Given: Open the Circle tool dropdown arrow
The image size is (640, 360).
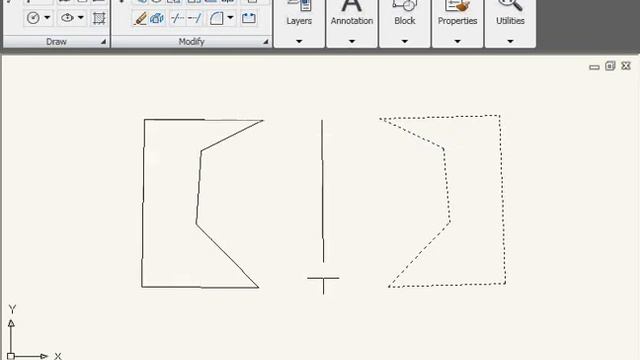Looking at the screenshot, I should coord(47,18).
